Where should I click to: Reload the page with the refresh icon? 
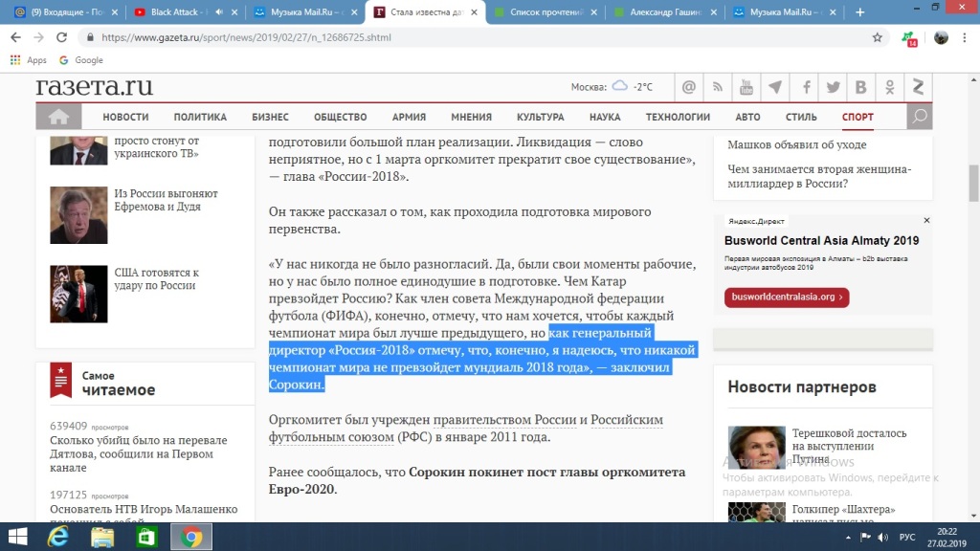pyautogui.click(x=61, y=37)
